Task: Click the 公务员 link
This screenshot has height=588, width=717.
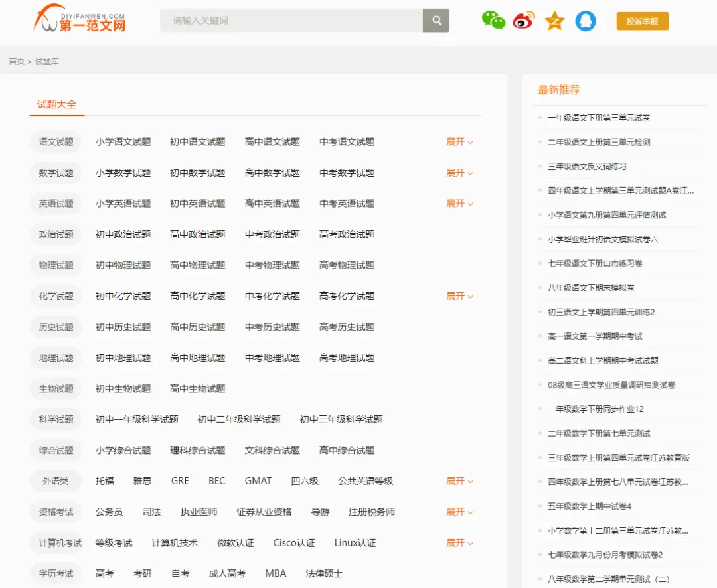Action: point(109,512)
